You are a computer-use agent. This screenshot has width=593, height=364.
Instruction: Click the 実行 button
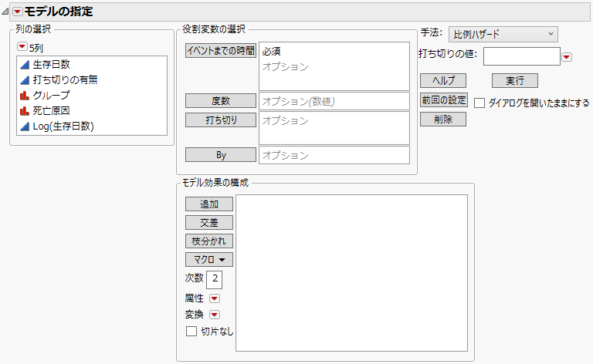click(515, 80)
